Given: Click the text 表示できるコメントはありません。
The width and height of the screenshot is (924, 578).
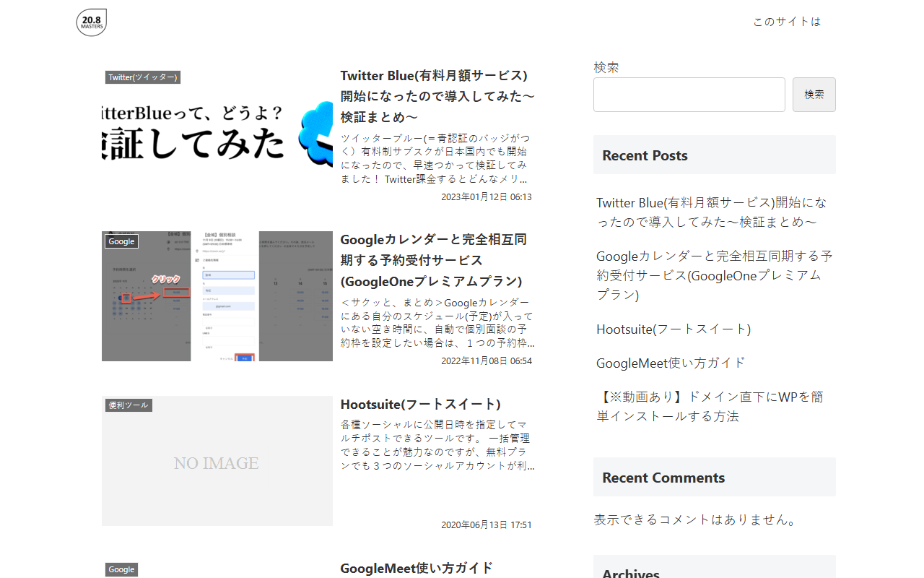Looking at the screenshot, I should (x=696, y=519).
